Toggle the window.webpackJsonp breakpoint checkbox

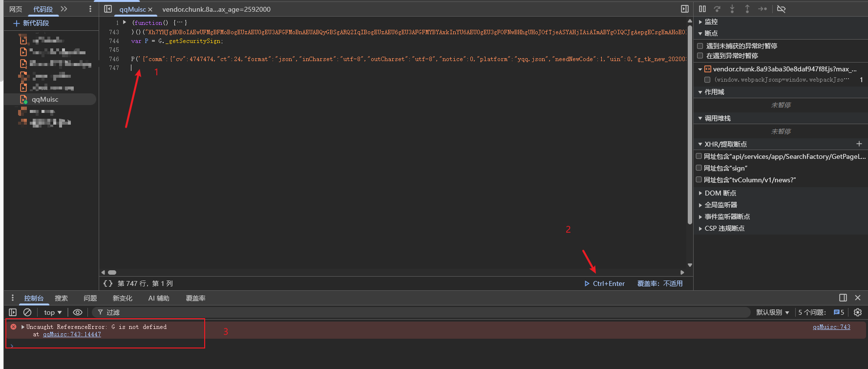(707, 80)
